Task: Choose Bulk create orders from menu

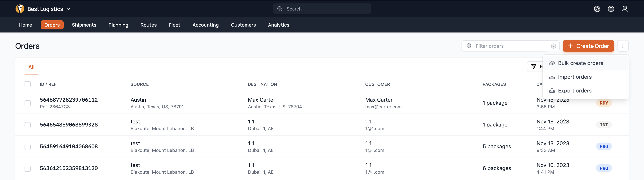Action: pyautogui.click(x=580, y=63)
